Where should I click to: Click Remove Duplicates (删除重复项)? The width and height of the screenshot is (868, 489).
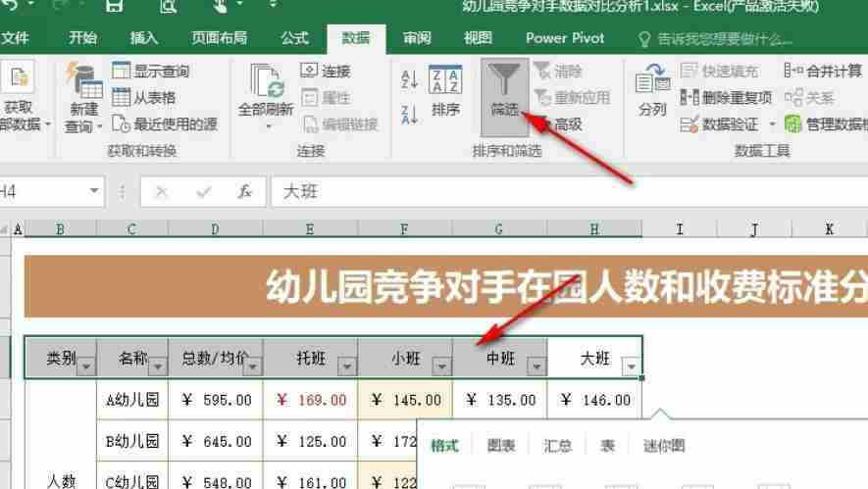pyautogui.click(x=726, y=97)
